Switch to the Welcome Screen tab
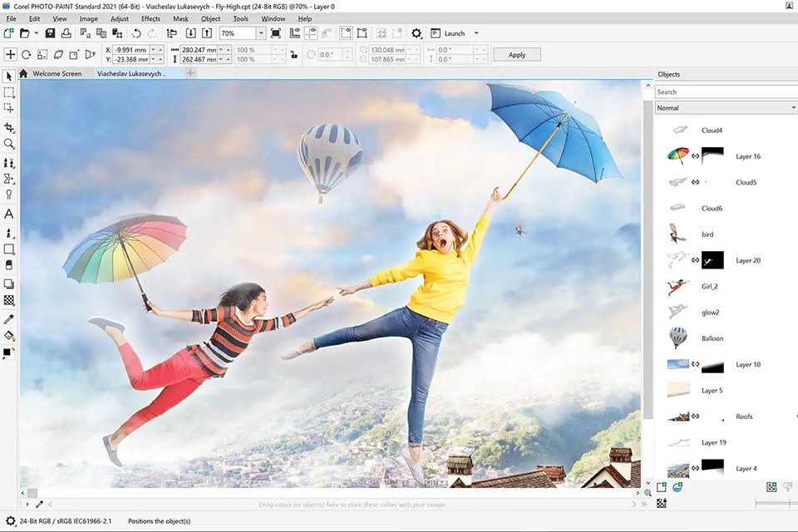Screen dimensions: 798x532 (x=59, y=73)
